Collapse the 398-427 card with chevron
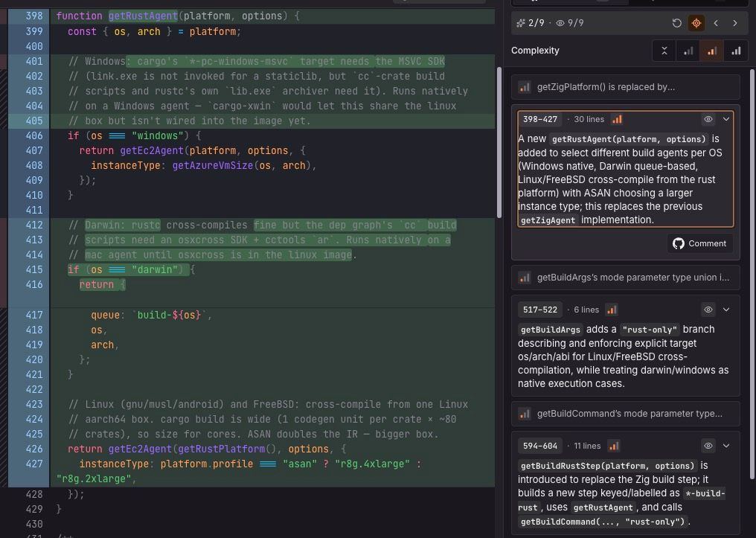 click(x=726, y=119)
